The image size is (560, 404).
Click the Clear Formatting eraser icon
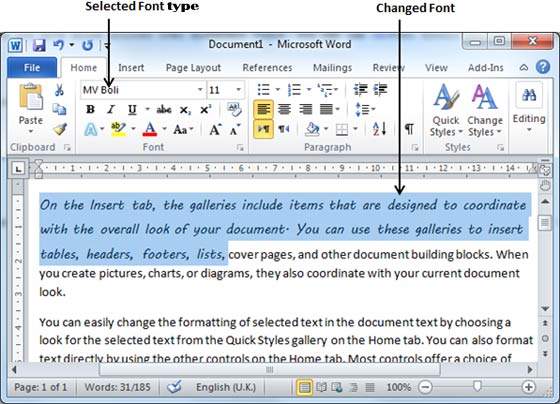pyautogui.click(x=234, y=109)
